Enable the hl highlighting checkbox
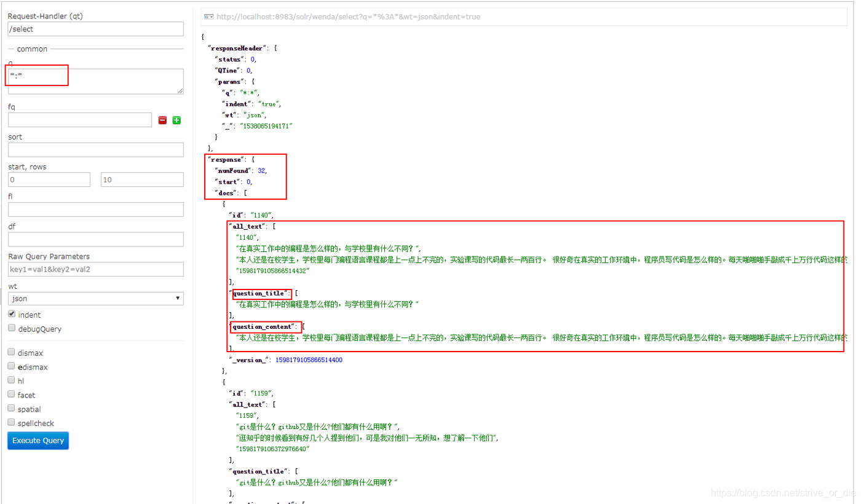Image resolution: width=862 pixels, height=504 pixels. [12, 380]
